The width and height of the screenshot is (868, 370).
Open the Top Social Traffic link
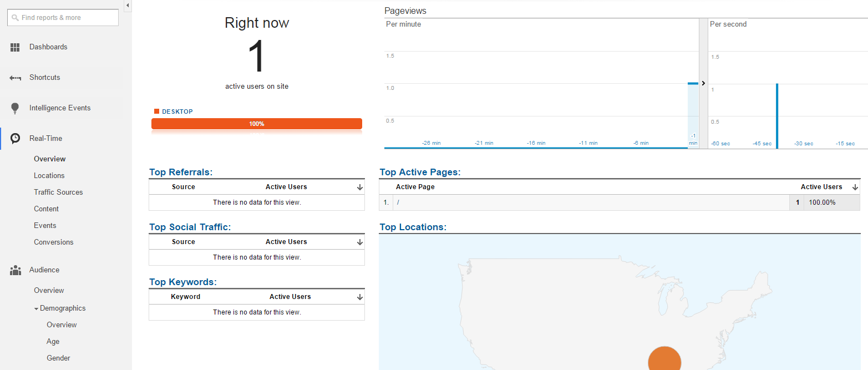[190, 227]
